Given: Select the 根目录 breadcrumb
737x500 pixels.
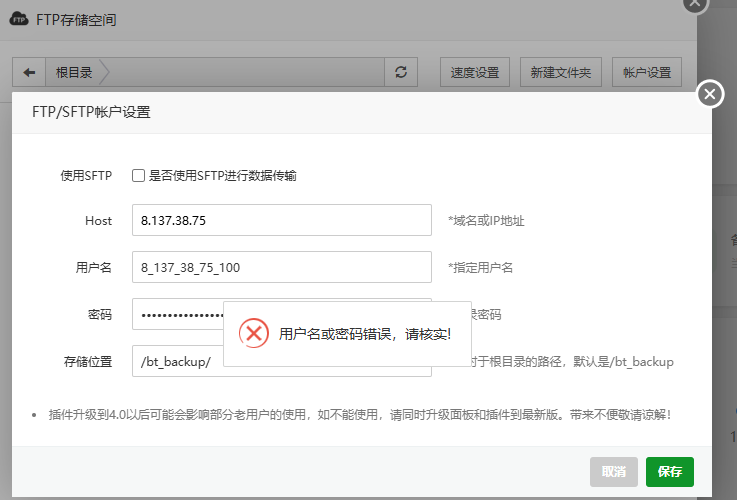Looking at the screenshot, I should click(x=74, y=72).
